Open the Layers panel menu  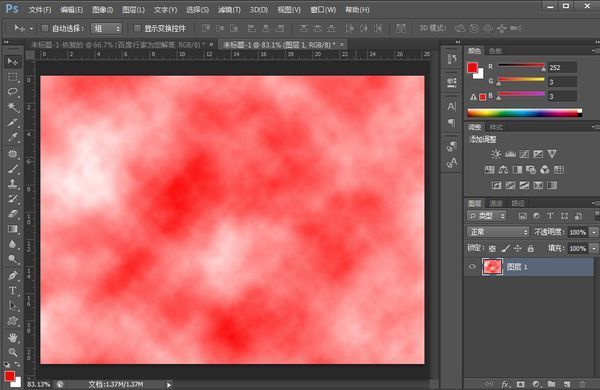[595, 203]
